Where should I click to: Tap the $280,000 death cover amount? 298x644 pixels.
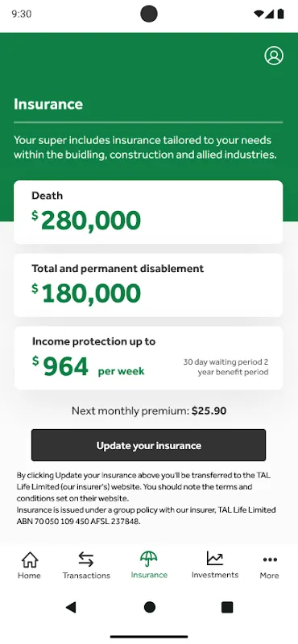(86, 221)
